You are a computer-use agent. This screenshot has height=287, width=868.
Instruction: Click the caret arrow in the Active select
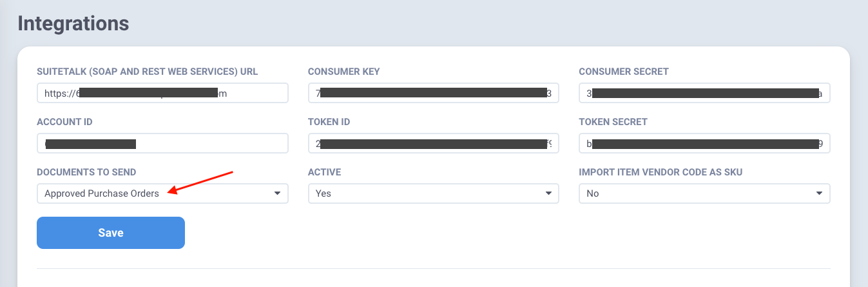548,193
